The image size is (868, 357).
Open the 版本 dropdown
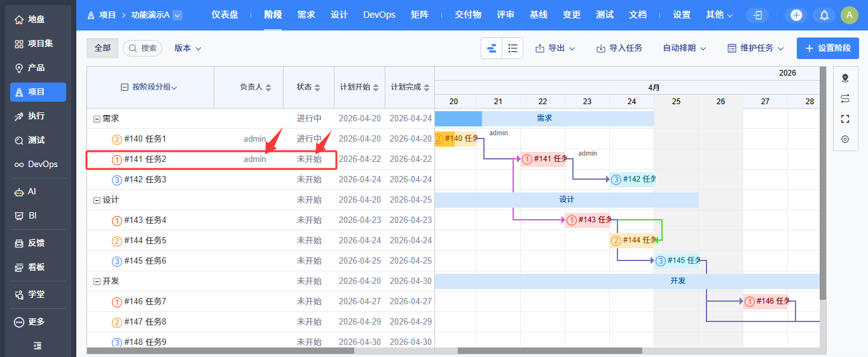pyautogui.click(x=188, y=48)
